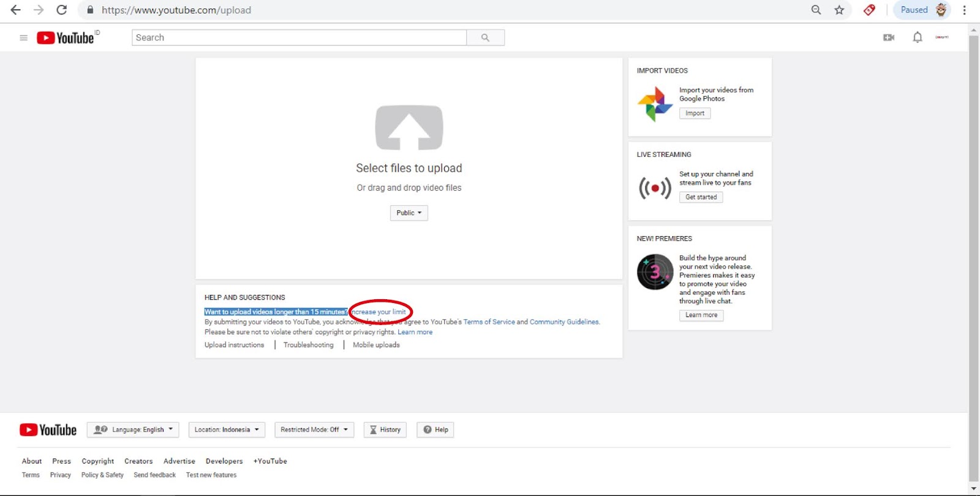Click the scrollbar up arrow

point(974,29)
